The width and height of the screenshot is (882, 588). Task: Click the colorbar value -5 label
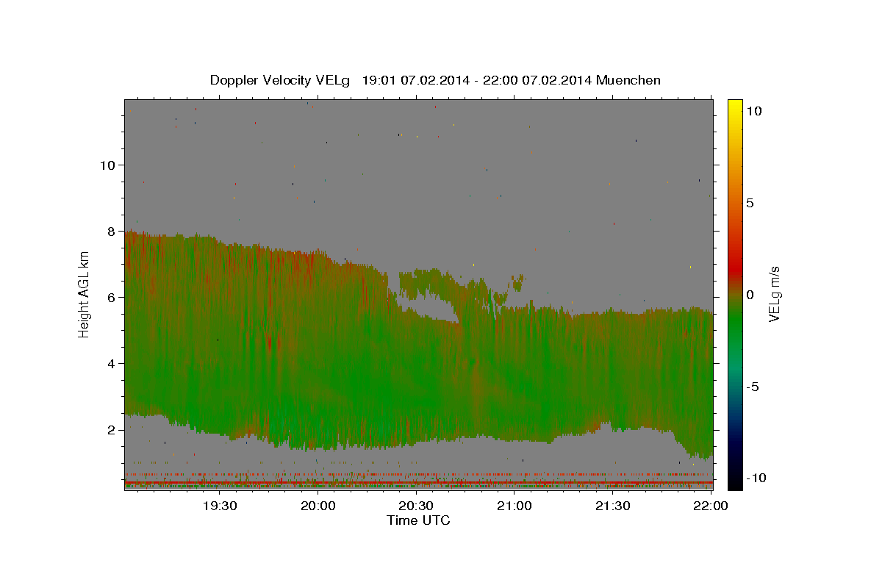(x=753, y=387)
